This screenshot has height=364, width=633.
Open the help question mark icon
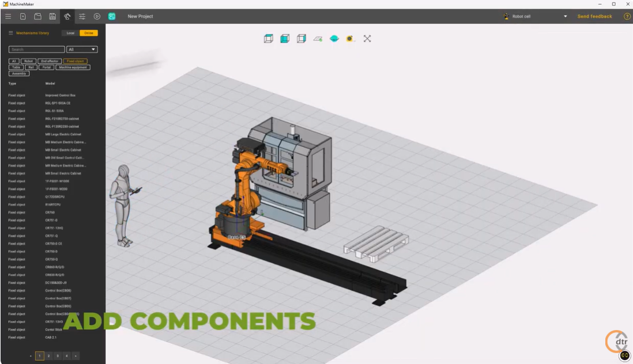click(x=627, y=17)
